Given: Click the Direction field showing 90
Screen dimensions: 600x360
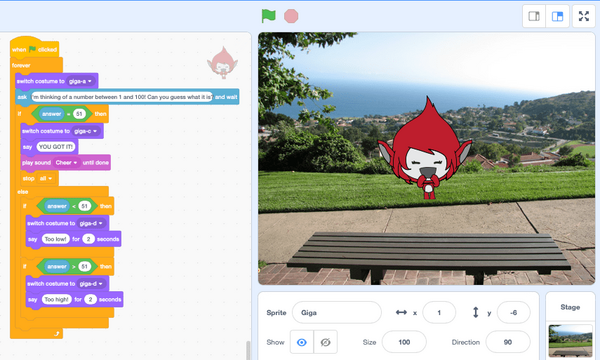Looking at the screenshot, I should (508, 342).
